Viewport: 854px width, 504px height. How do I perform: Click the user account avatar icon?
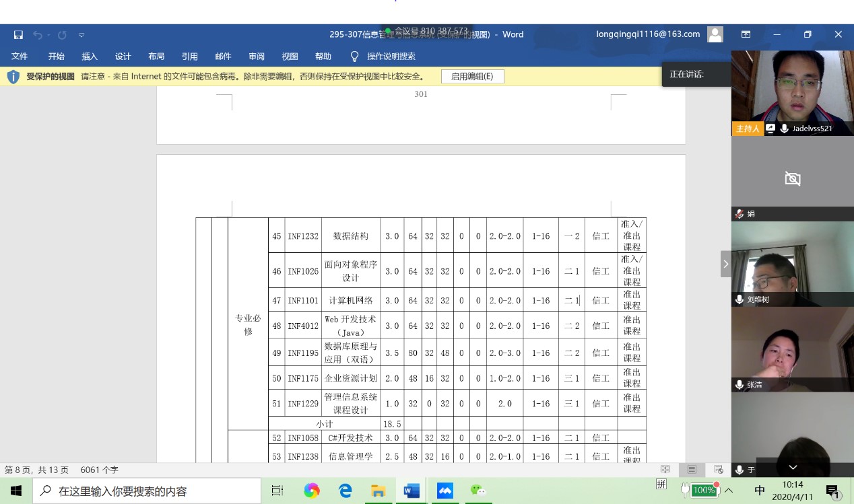click(x=715, y=34)
